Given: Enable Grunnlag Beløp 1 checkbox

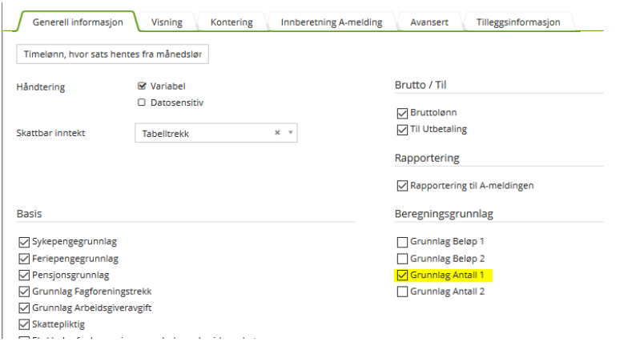Looking at the screenshot, I should click(402, 242).
